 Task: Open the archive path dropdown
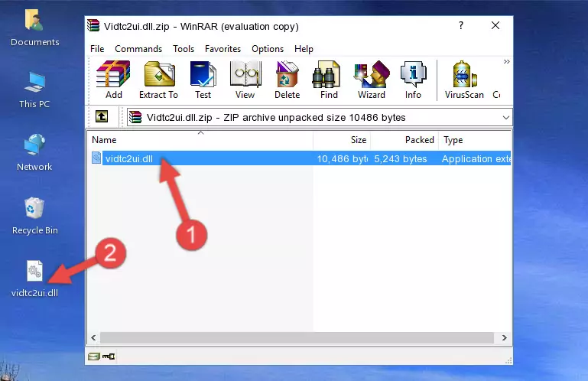506,118
